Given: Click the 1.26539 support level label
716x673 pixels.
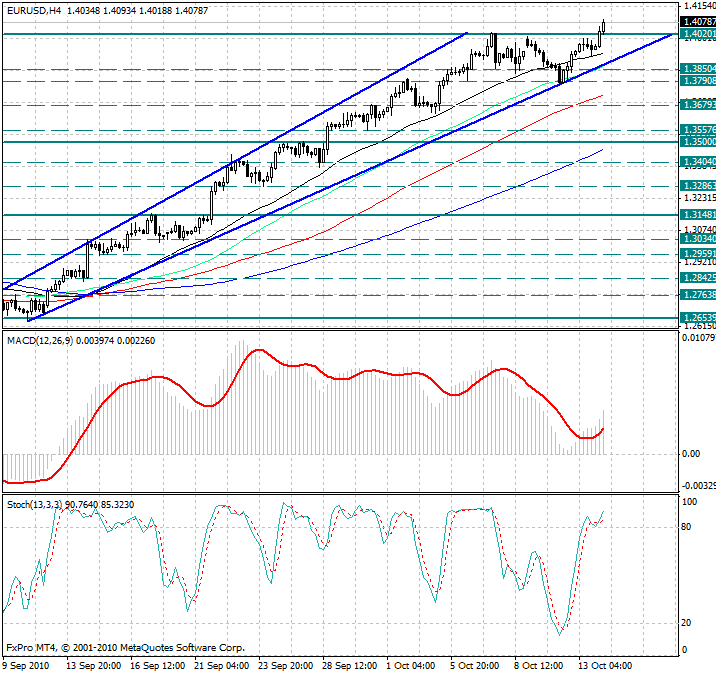Looking at the screenshot, I should (698, 317).
